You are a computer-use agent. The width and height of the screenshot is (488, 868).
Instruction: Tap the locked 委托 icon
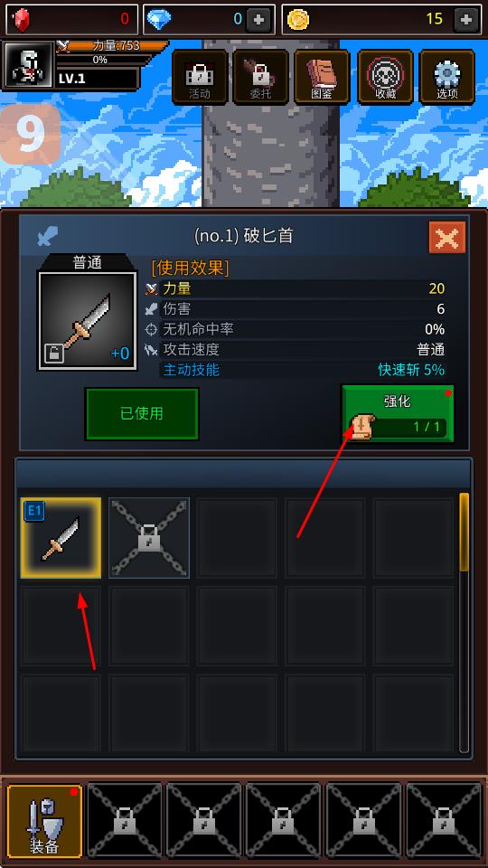coord(260,77)
